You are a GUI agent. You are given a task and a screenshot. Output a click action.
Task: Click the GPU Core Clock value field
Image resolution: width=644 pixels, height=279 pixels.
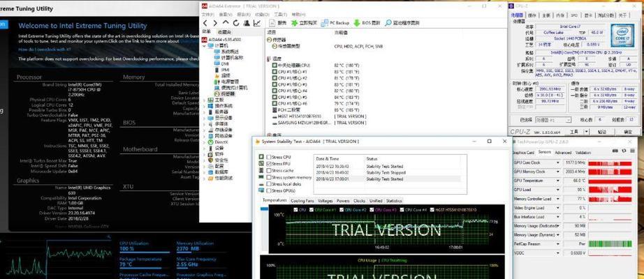pyautogui.click(x=574, y=163)
